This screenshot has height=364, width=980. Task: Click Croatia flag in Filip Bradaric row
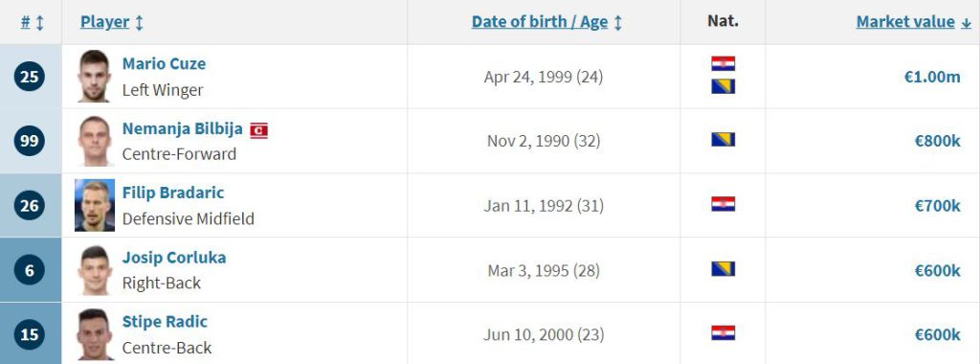(x=723, y=204)
